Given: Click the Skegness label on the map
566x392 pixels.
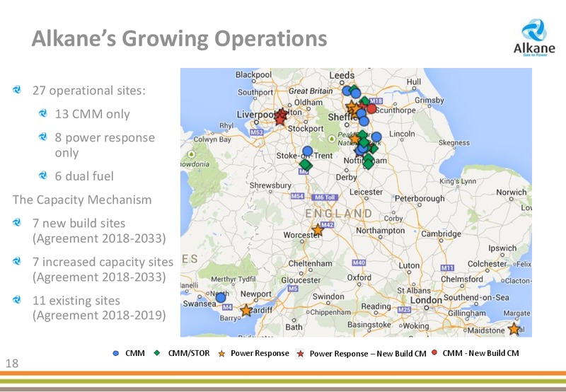Looking at the screenshot, I should tap(454, 143).
